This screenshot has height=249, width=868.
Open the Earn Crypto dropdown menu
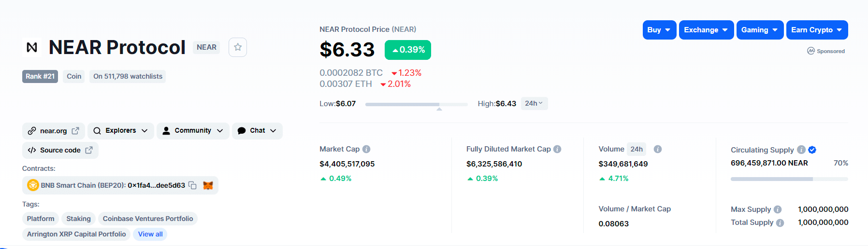pyautogui.click(x=817, y=30)
